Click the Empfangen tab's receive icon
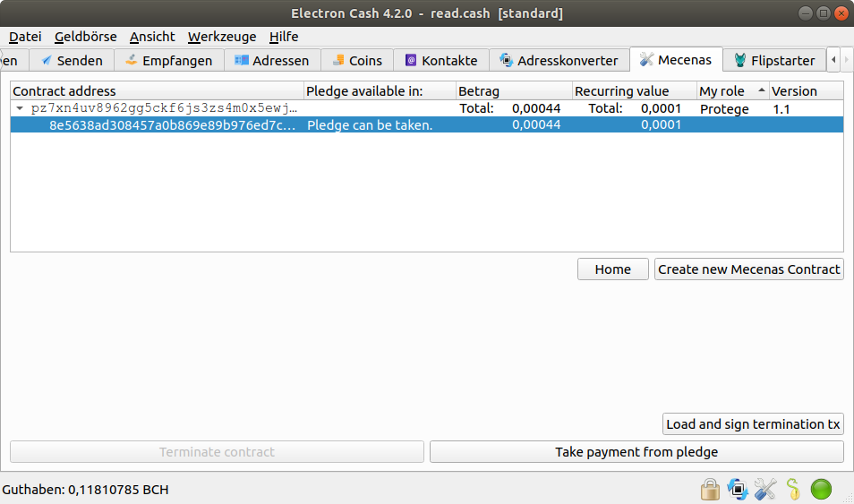Viewport: 854px width, 504px height. coord(132,60)
